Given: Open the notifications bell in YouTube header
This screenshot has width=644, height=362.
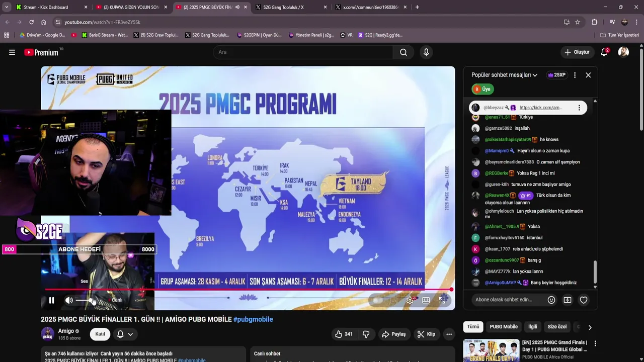Looking at the screenshot, I should pos(604,52).
